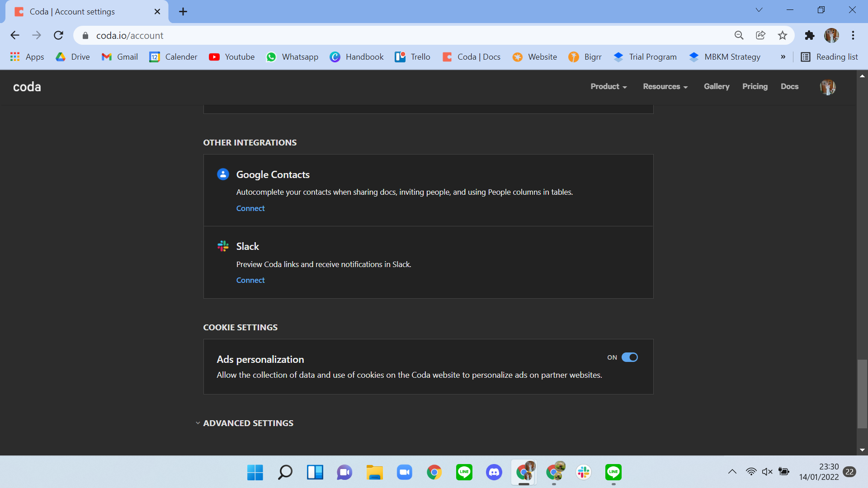Image resolution: width=868 pixels, height=488 pixels.
Task: Open Wi-Fi network tray icon
Action: click(x=751, y=472)
